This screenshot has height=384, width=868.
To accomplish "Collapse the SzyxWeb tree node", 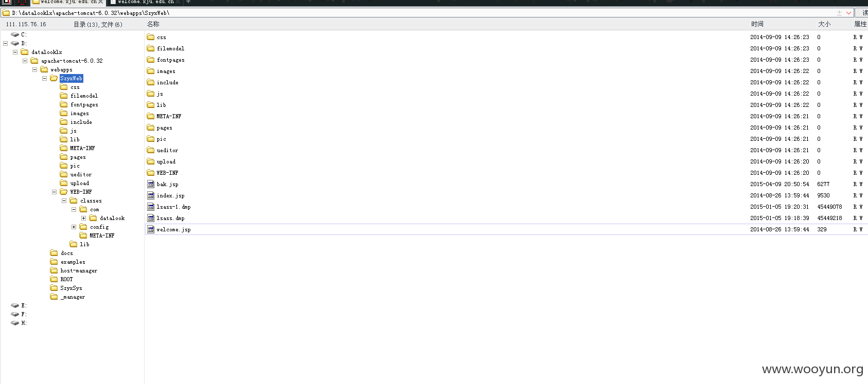I will pyautogui.click(x=44, y=78).
